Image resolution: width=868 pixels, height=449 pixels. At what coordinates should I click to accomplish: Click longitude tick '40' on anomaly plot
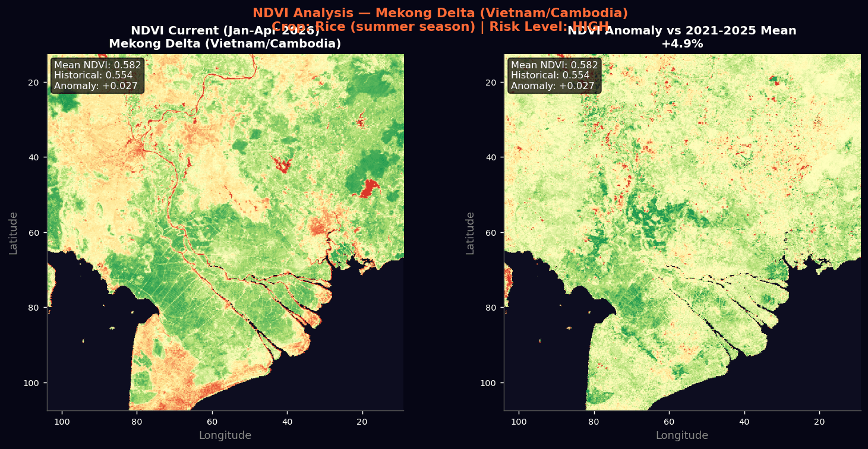click(x=744, y=422)
